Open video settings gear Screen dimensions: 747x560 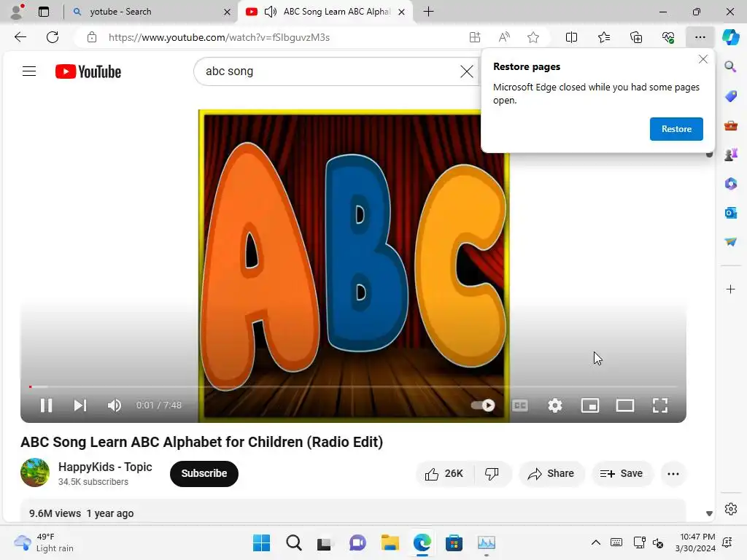click(x=555, y=405)
